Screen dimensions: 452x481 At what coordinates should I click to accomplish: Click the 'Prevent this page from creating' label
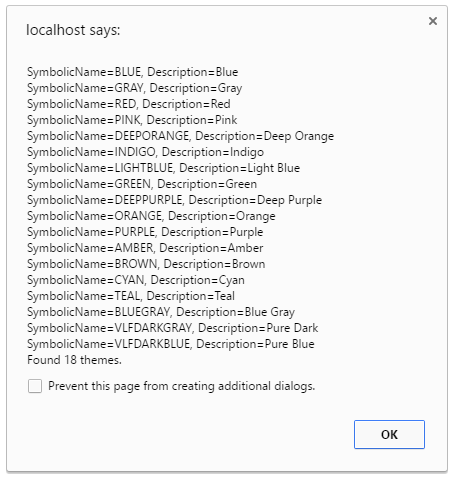tap(181, 386)
